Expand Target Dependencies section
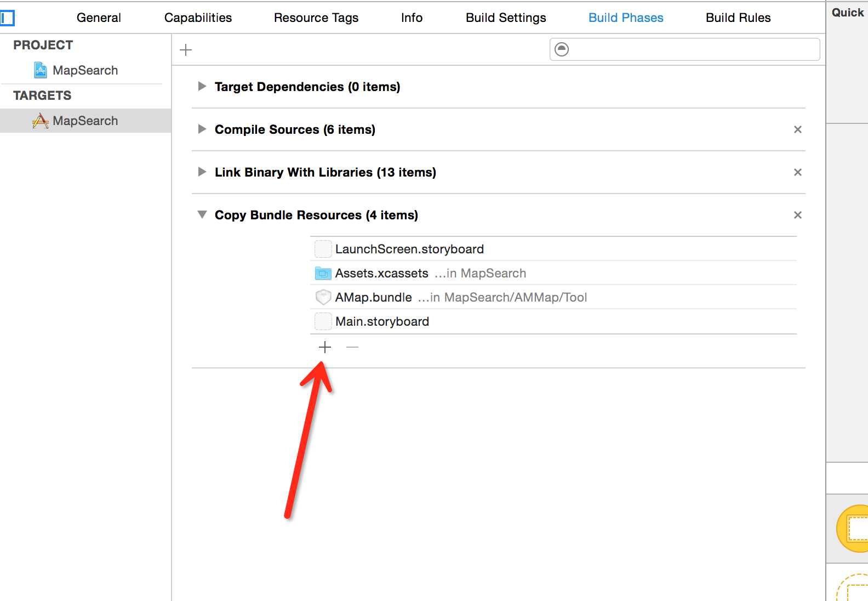Image resolution: width=868 pixels, height=601 pixels. pos(202,86)
